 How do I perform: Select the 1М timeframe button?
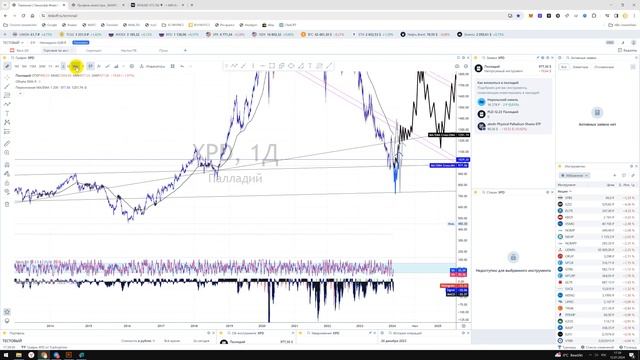(x=17, y=66)
